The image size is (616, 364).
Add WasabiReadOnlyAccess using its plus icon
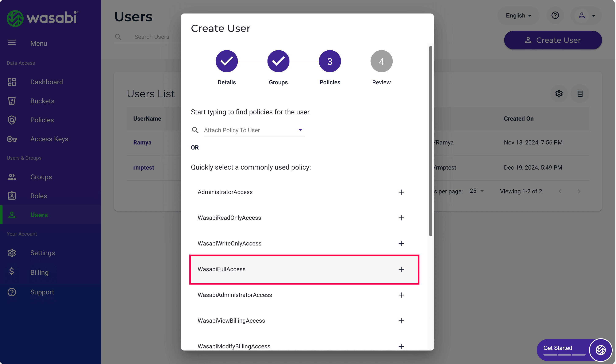[401, 218]
